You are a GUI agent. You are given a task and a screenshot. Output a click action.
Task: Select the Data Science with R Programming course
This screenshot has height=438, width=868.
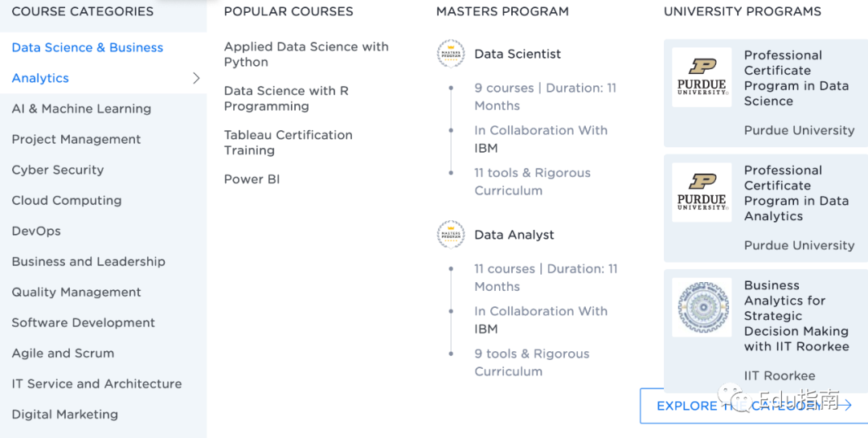pyautogui.click(x=286, y=98)
